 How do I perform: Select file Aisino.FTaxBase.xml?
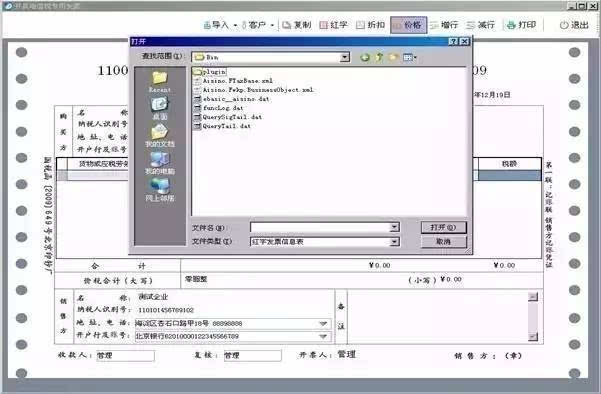tap(233, 81)
